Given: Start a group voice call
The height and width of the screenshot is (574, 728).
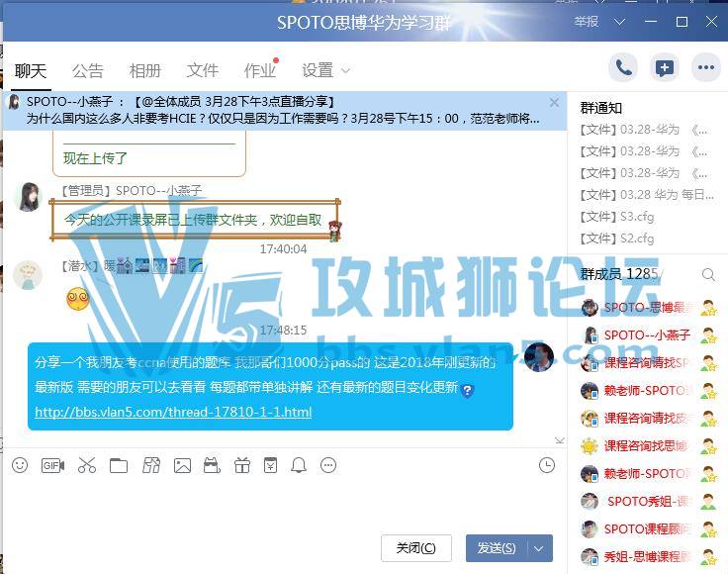Looking at the screenshot, I should 623,68.
